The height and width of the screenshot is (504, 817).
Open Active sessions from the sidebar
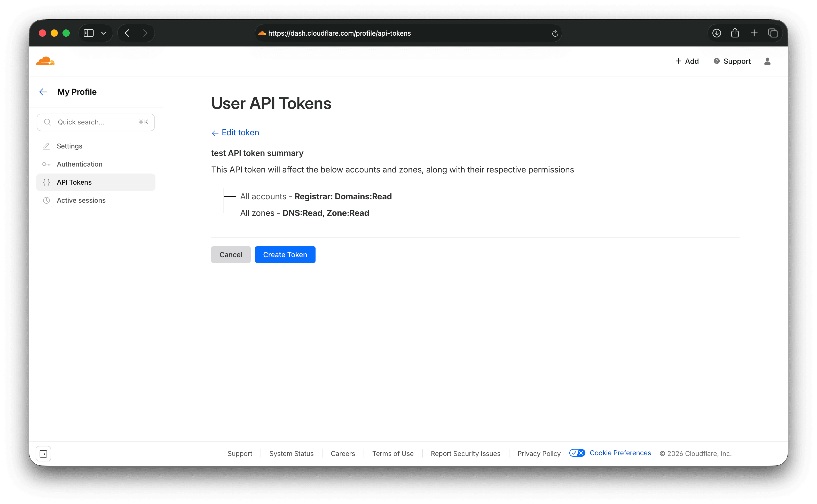click(81, 200)
